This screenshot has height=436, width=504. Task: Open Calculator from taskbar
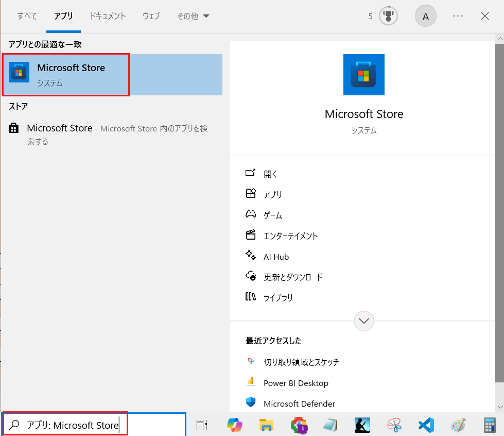(x=490, y=425)
